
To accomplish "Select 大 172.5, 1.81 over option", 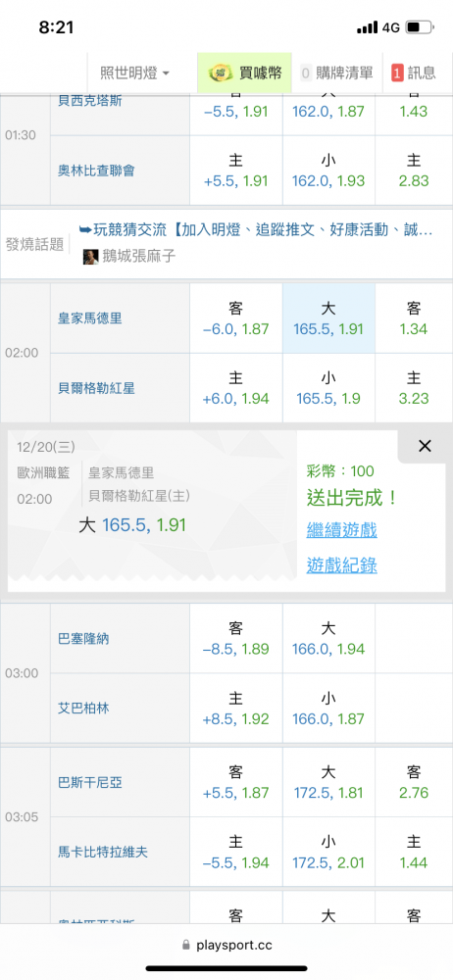I will (329, 782).
